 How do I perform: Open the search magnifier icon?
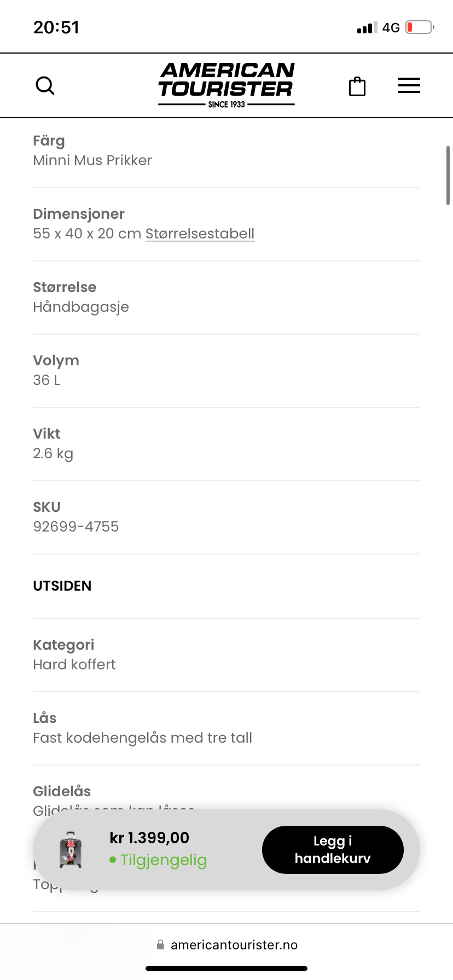[x=45, y=86]
